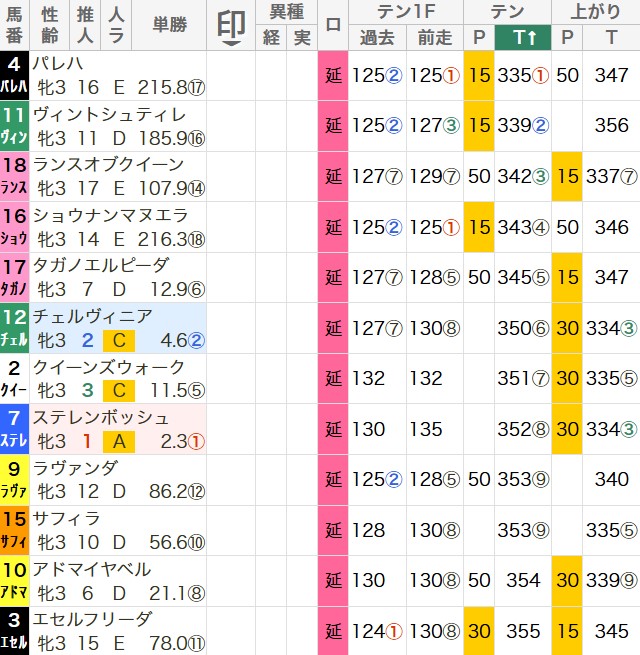This screenshot has height=655, width=640.
Task: Select horse number 3 エセル badge
Action: (x=15, y=631)
